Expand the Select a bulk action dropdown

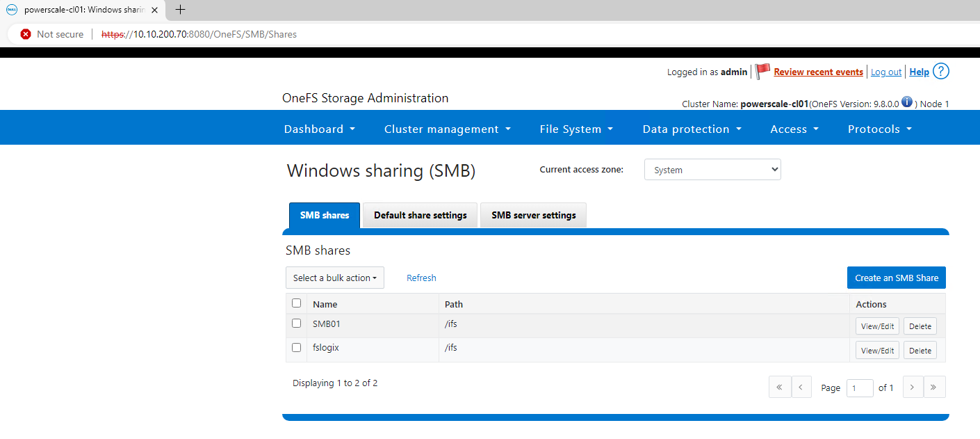334,277
